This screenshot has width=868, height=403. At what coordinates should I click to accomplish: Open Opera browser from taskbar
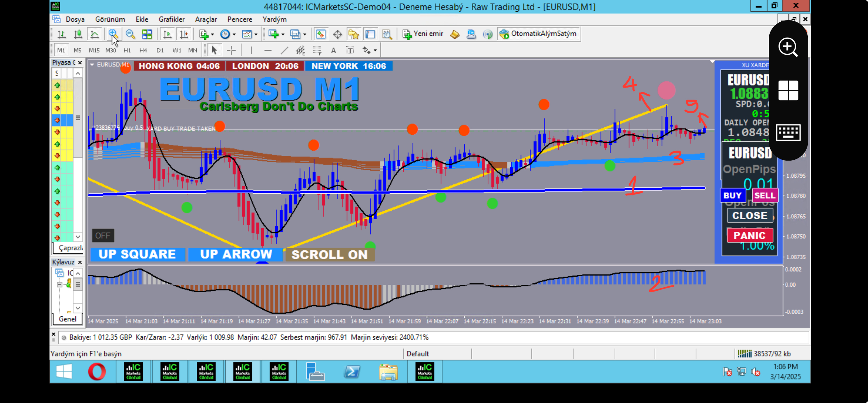point(97,372)
